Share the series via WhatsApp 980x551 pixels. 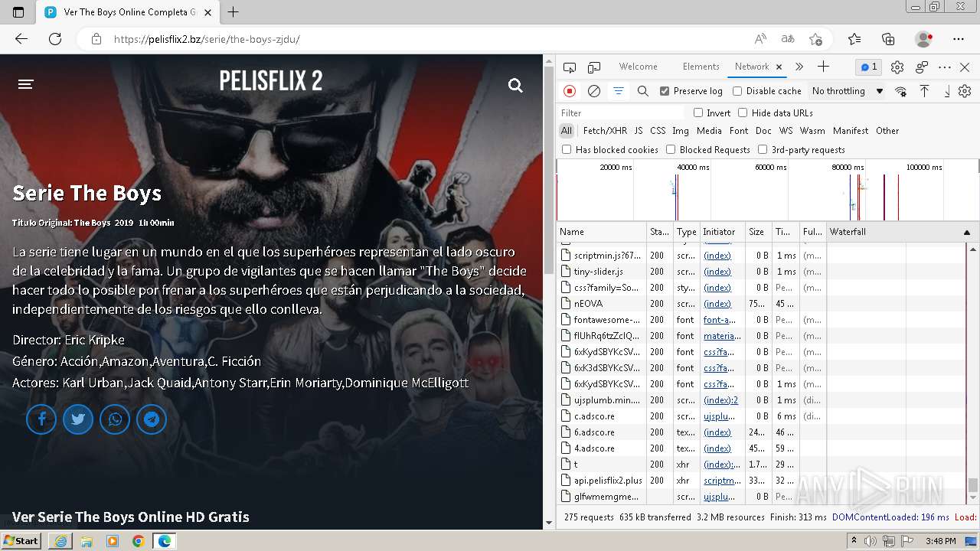115,419
